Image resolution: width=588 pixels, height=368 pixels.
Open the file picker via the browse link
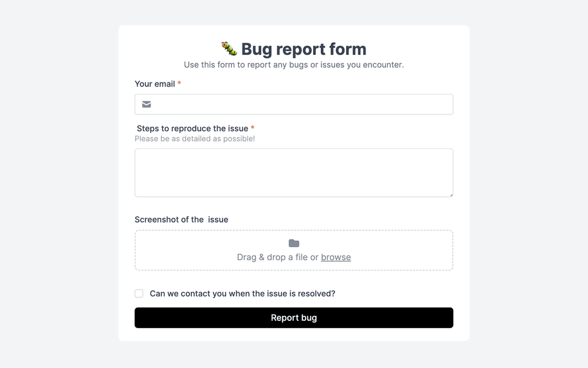point(335,257)
